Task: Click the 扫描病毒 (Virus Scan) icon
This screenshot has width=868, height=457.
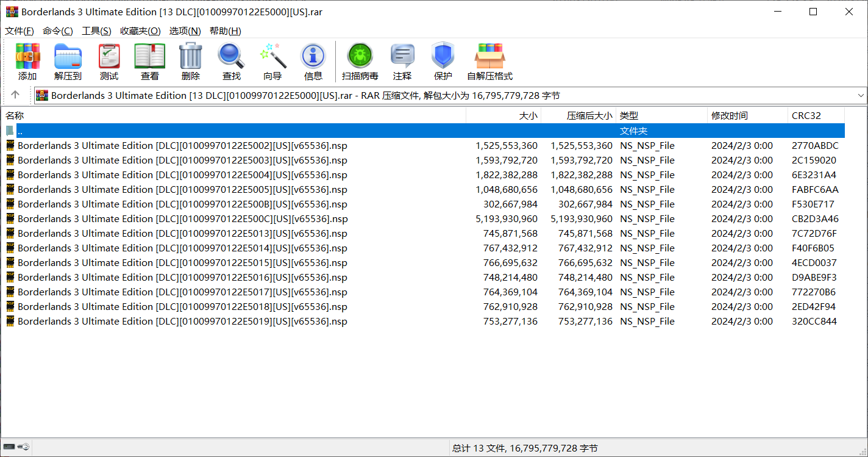Action: pyautogui.click(x=360, y=56)
